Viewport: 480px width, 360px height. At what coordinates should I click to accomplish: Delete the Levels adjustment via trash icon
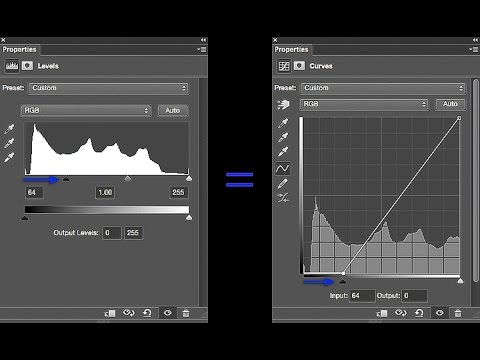pyautogui.click(x=186, y=313)
